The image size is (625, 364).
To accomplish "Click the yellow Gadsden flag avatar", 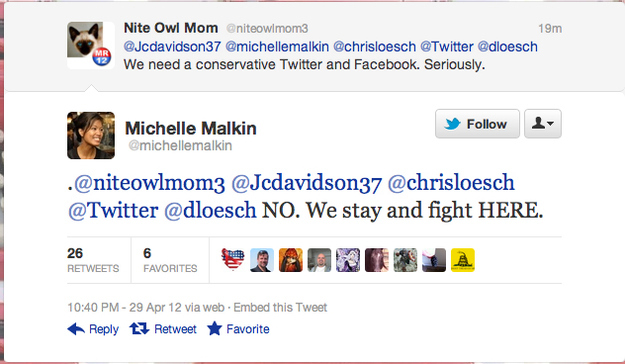I will point(463,260).
